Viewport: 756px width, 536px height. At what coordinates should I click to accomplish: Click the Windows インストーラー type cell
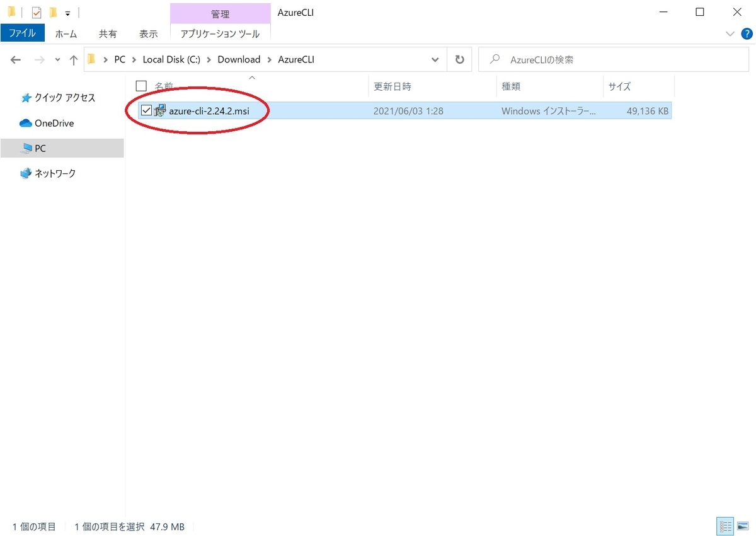[548, 111]
